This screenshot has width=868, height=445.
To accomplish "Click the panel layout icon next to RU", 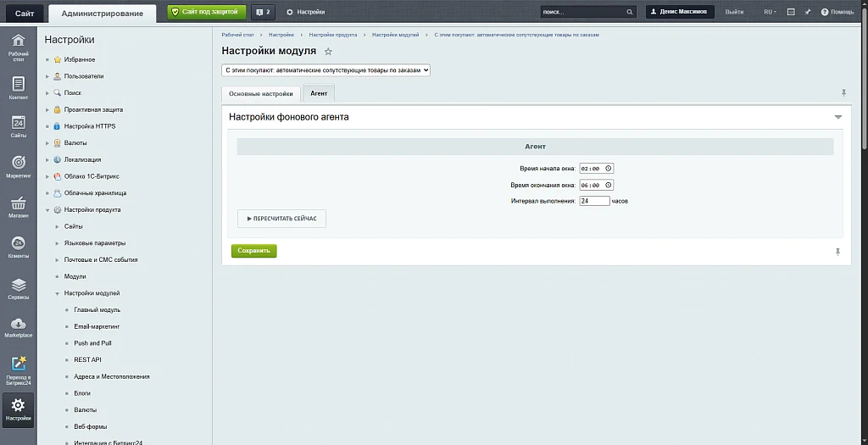I will (791, 12).
